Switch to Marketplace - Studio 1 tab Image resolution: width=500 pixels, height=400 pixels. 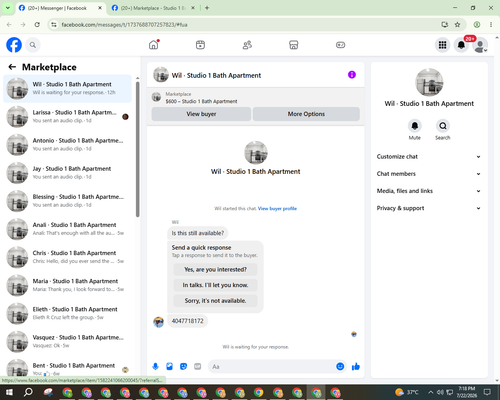tap(153, 8)
